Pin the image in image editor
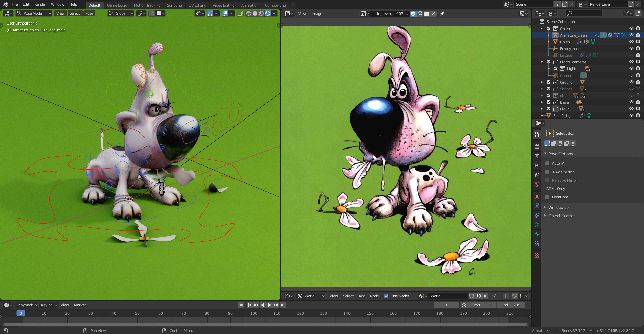Viewport: 644px width, 334px height. tap(442, 14)
